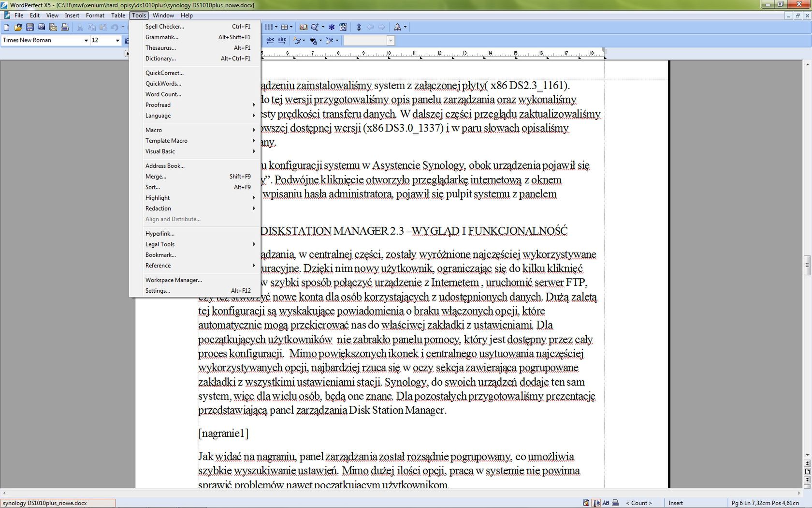This screenshot has width=812, height=508.
Task: Click the Back left-arrow icon
Action: pos(370,27)
